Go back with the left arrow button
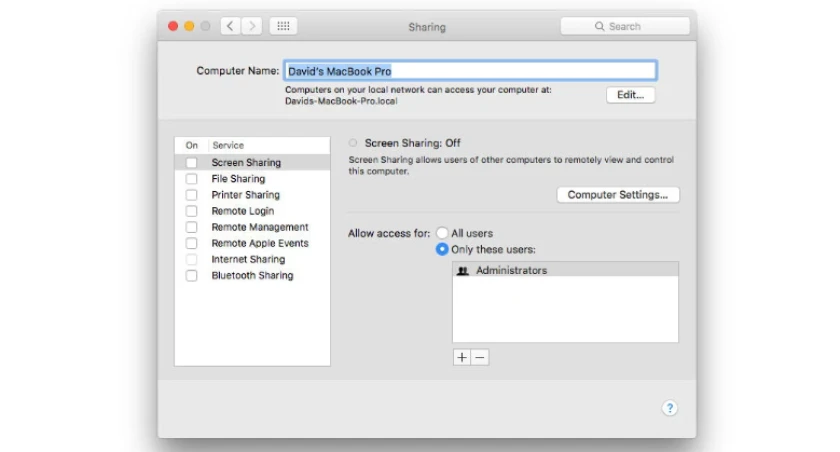 pyautogui.click(x=230, y=26)
